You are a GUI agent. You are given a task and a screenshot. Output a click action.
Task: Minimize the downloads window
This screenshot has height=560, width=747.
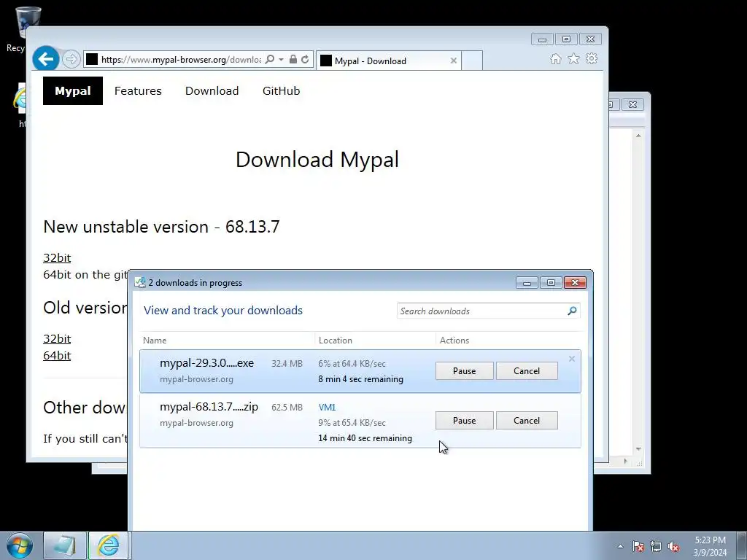tap(527, 283)
